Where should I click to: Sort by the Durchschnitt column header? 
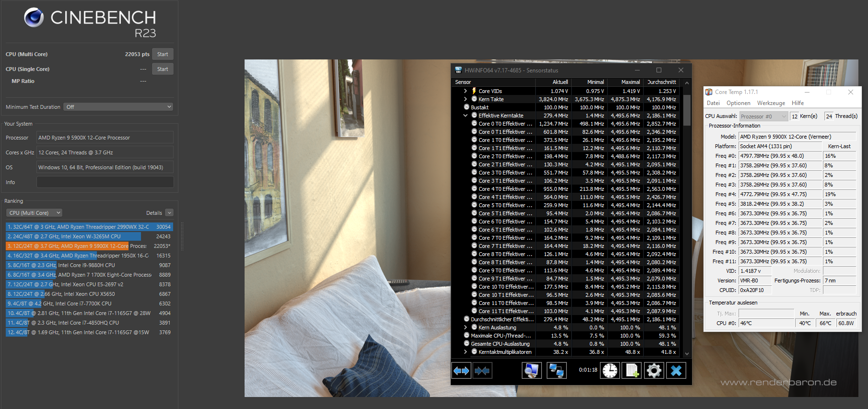pyautogui.click(x=661, y=82)
